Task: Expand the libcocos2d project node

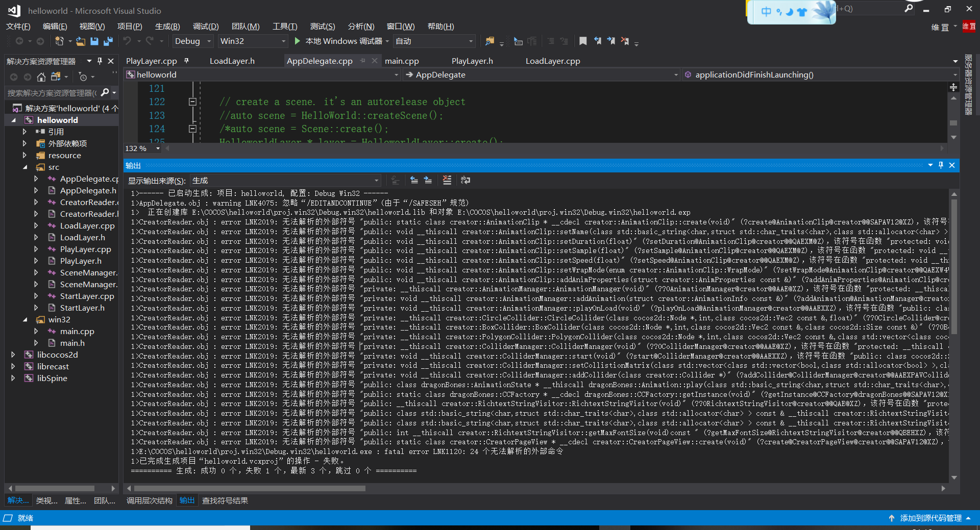Action: click(x=13, y=355)
